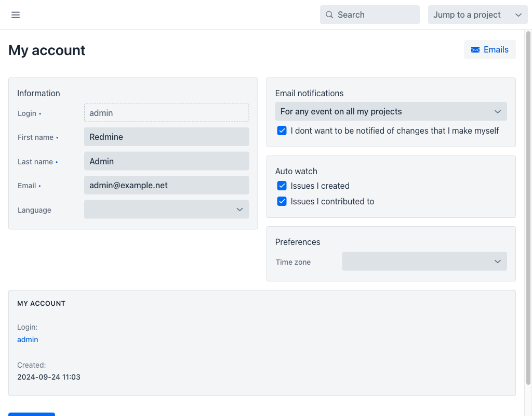Click the Login field containing admin
Screen dimensions: 532x416
pos(166,113)
